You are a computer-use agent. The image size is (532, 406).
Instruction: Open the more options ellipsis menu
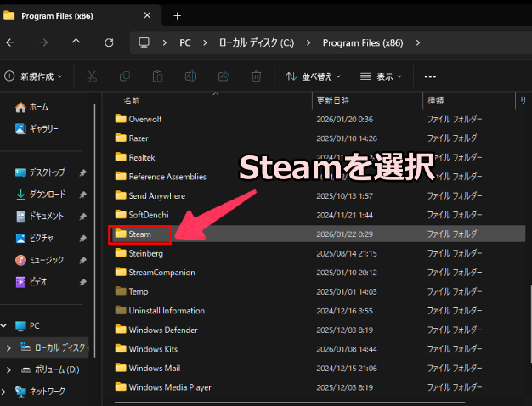click(x=430, y=76)
